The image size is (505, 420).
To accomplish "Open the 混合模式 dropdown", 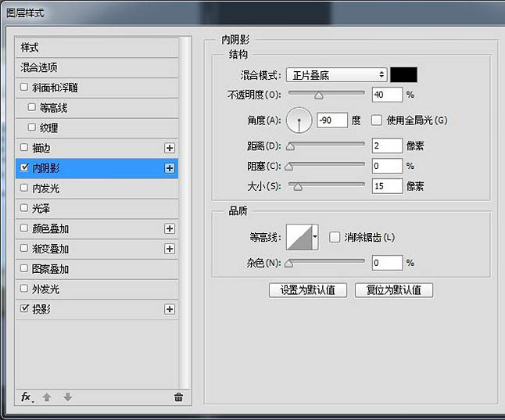I will coord(336,75).
